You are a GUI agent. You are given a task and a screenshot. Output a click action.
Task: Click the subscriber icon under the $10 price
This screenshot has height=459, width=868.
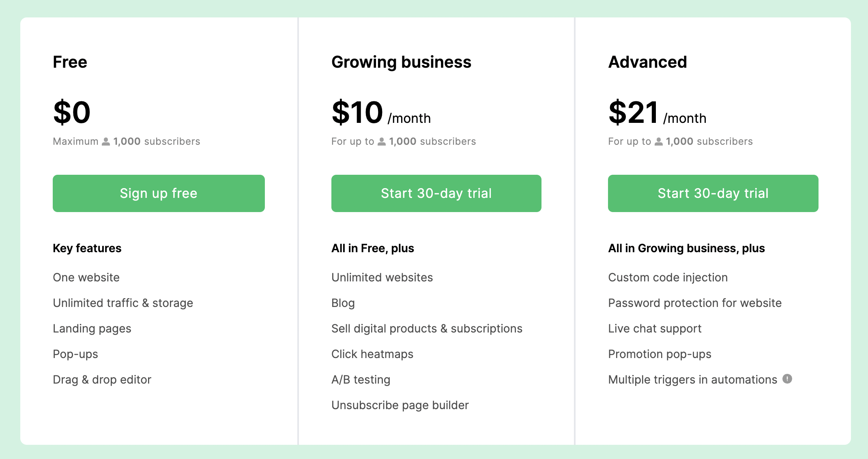[381, 141]
